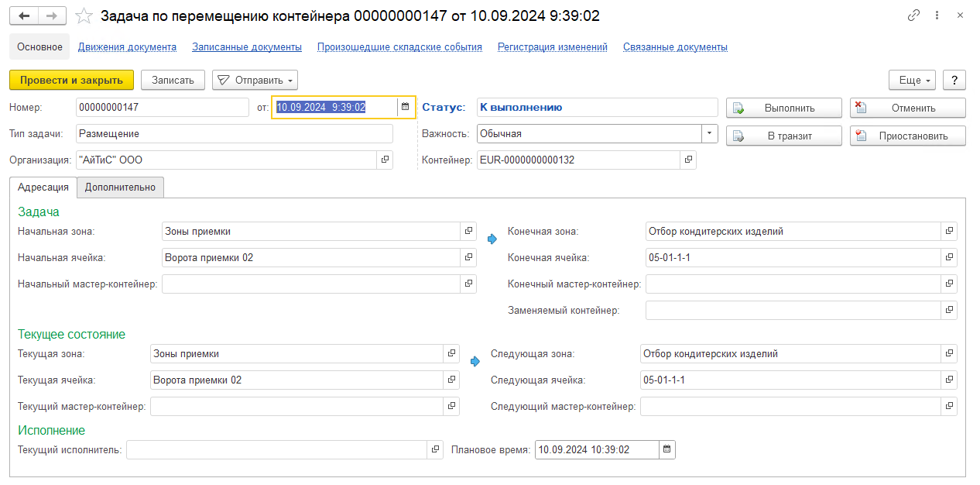The height and width of the screenshot is (485, 980).
Task: Add document to favorites with star icon
Action: (84, 16)
